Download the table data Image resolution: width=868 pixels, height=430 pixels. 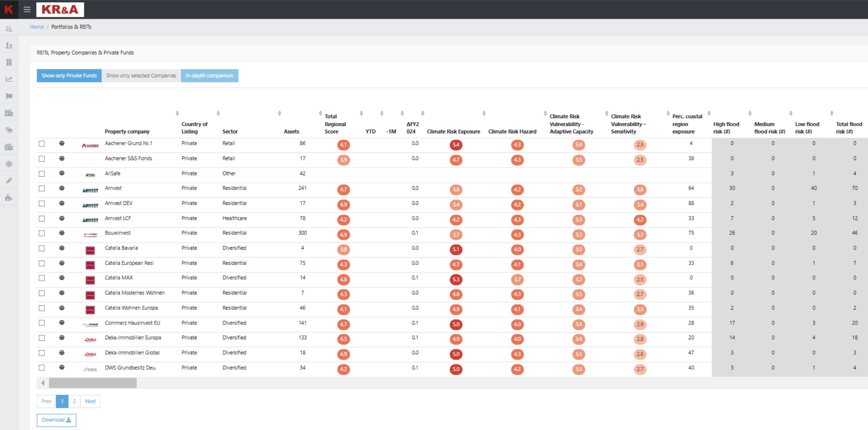coord(56,420)
